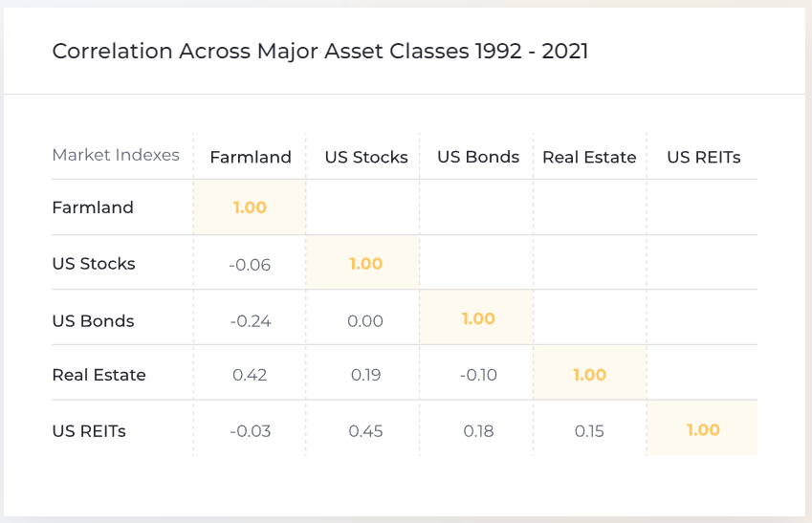The width and height of the screenshot is (812, 523).
Task: Select the Real Estate column header
Action: [589, 158]
